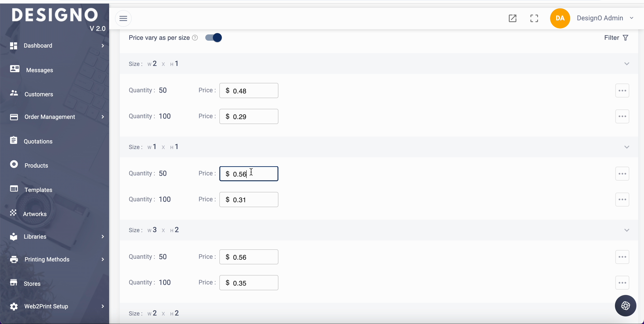The image size is (644, 324).
Task: Open the floating globe help button
Action: [625, 305]
